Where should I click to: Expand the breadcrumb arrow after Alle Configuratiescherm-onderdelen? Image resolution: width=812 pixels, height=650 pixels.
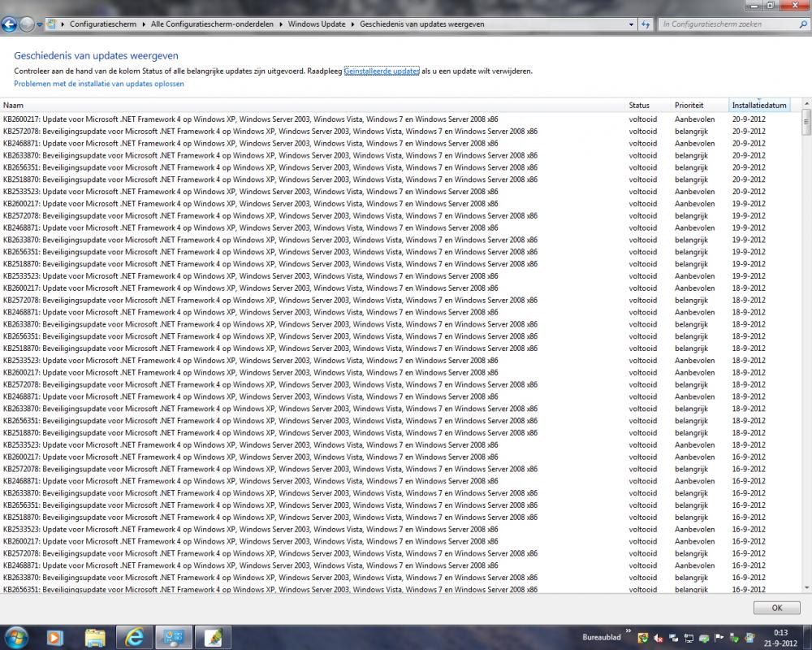281,24
